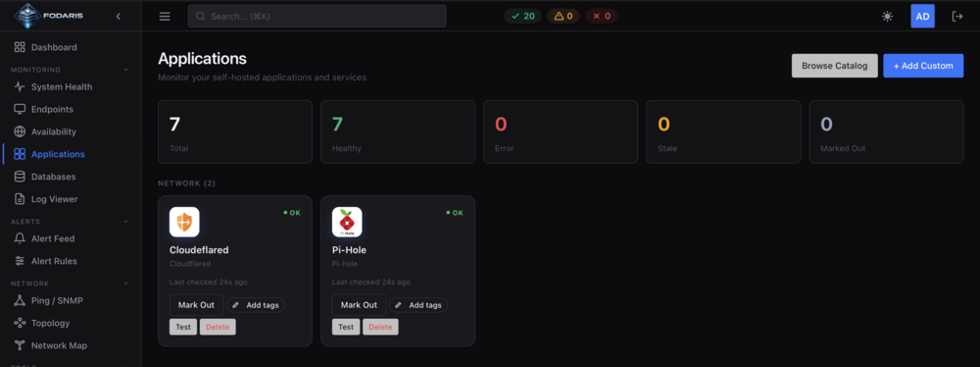Screen dimensions: 980x367
Task: Click the Error stat card
Action: [561, 132]
